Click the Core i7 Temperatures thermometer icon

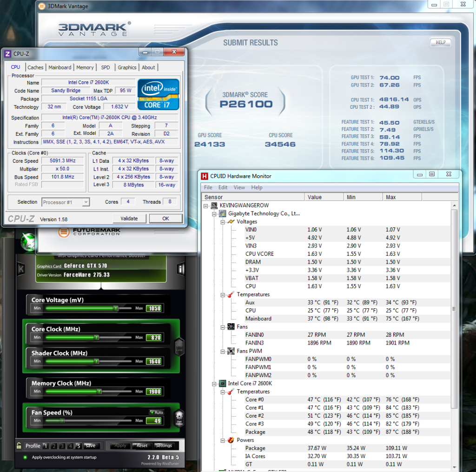pos(231,392)
